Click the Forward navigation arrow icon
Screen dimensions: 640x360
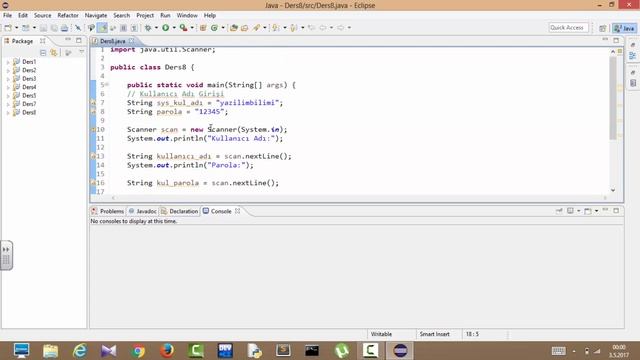pyautogui.click(x=341, y=28)
